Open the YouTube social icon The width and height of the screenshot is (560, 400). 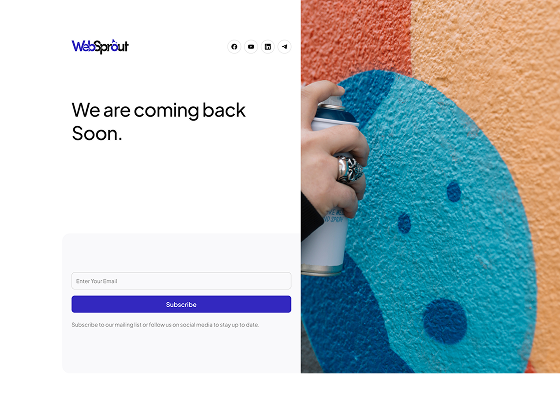pyautogui.click(x=251, y=47)
